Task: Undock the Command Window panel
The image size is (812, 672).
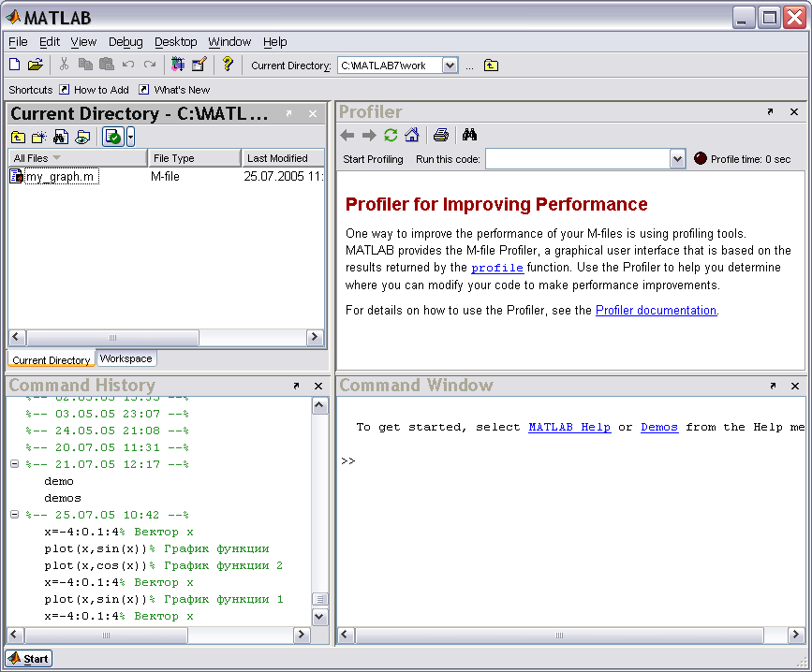Action: pos(773,386)
